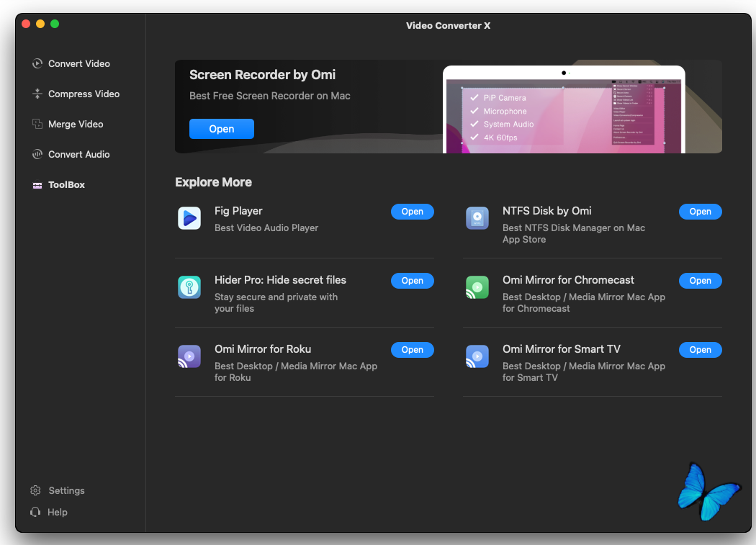The image size is (756, 545).
Task: Click the 'Video Converter X' window title
Action: 448,26
